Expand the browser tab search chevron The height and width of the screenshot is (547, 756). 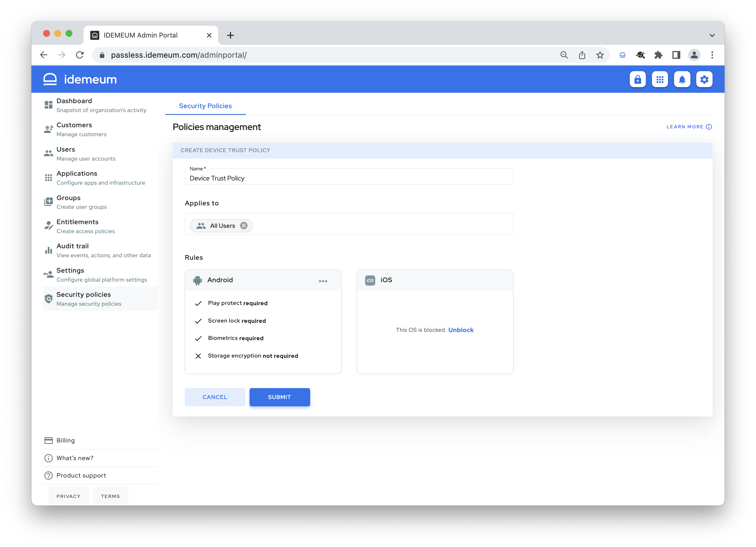pos(712,35)
